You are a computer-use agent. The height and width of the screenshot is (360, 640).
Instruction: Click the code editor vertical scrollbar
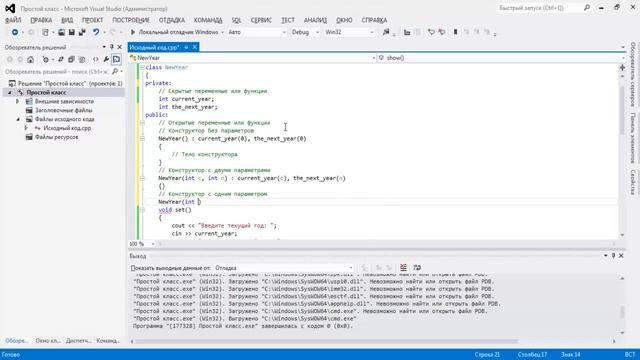[x=622, y=112]
